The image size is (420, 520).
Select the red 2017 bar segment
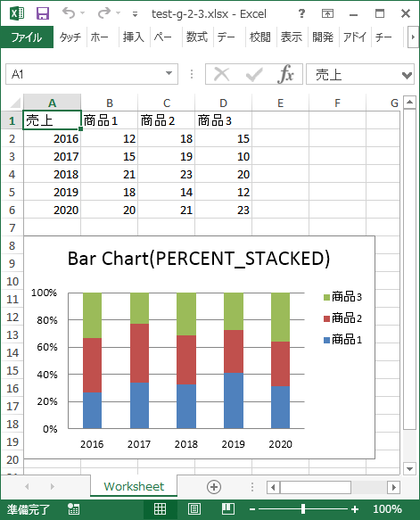click(140, 353)
